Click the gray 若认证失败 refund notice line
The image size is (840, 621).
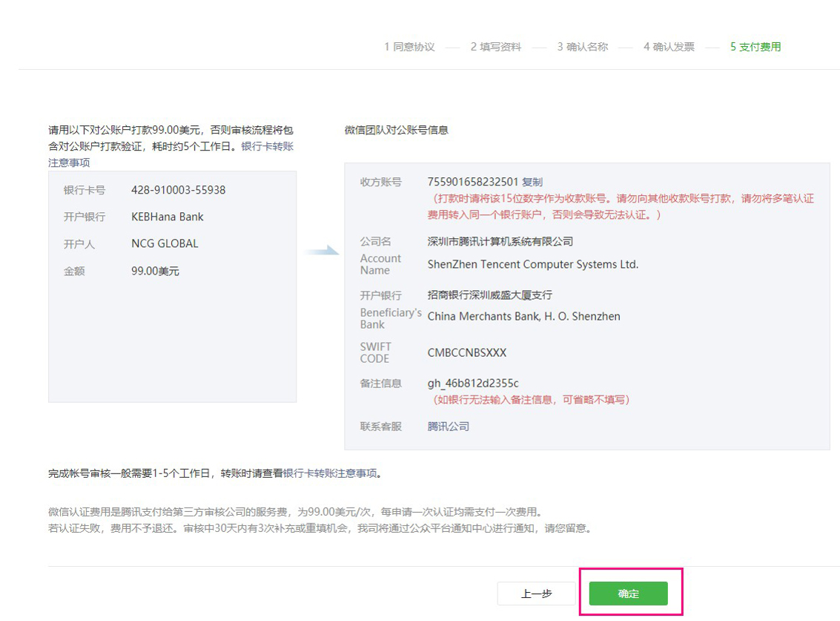click(x=322, y=528)
